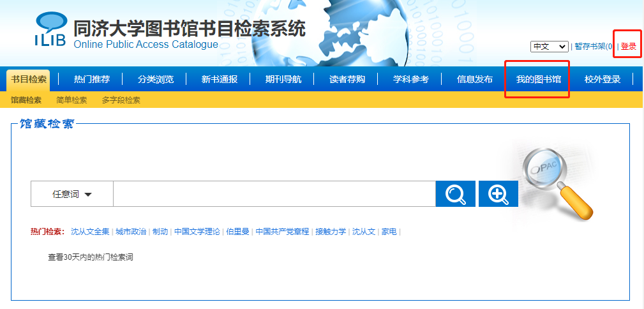Open the 信息发布 menu

pos(474,79)
